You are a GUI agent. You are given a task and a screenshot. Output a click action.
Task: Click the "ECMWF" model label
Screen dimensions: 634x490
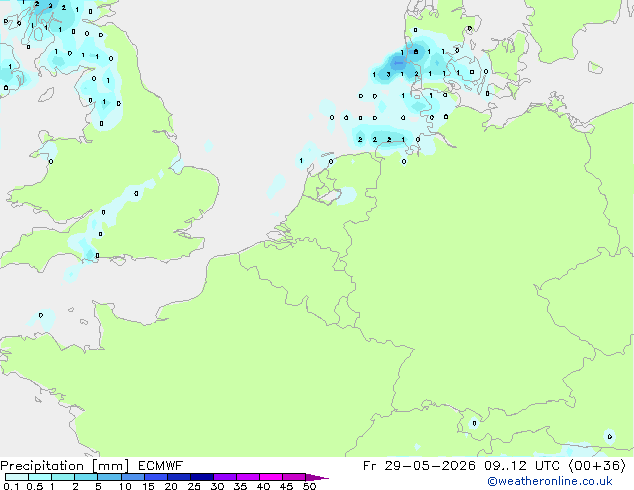click(x=161, y=466)
